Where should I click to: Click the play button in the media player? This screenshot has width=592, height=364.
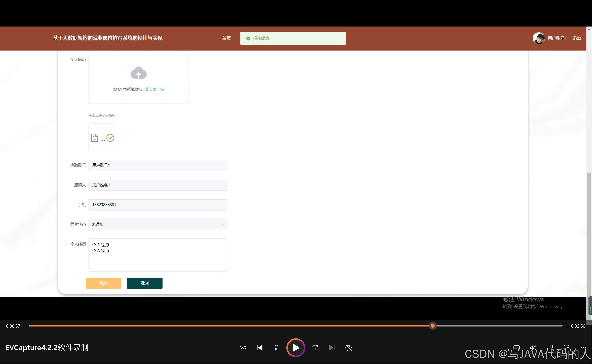click(x=295, y=348)
